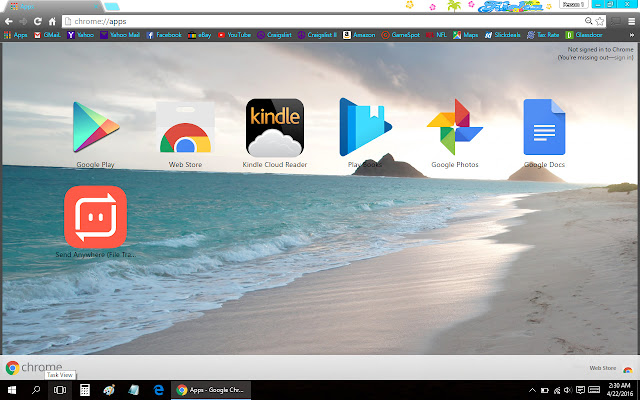Open the notebook app on taskbar
The height and width of the screenshot is (400, 640).
pos(133,390)
